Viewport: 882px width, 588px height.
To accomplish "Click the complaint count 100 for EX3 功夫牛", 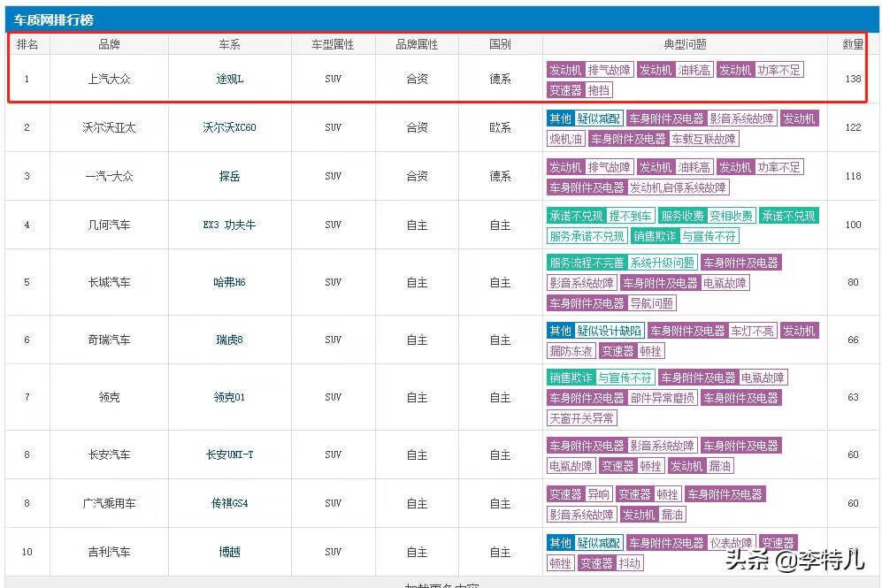I will click(x=853, y=225).
